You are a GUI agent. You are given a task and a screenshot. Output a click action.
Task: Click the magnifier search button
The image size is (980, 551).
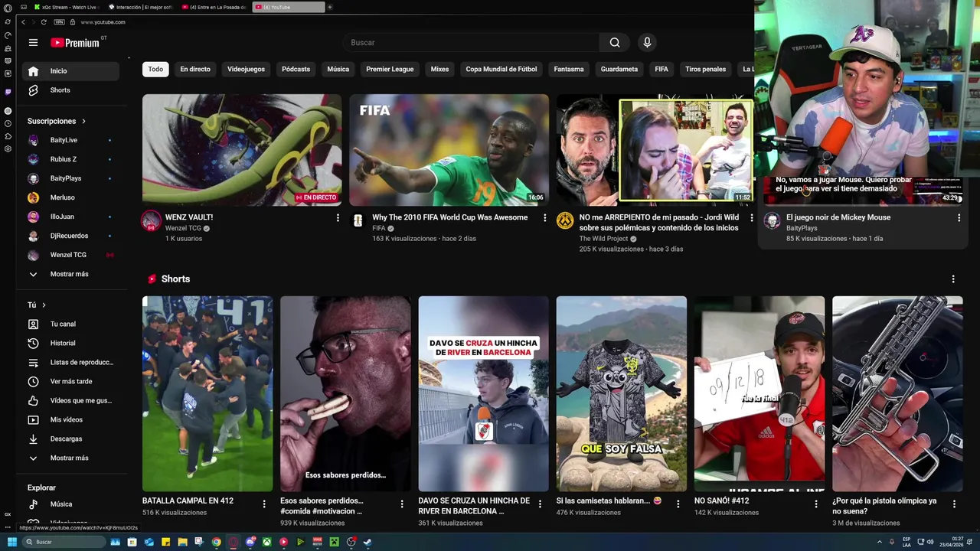coord(615,43)
